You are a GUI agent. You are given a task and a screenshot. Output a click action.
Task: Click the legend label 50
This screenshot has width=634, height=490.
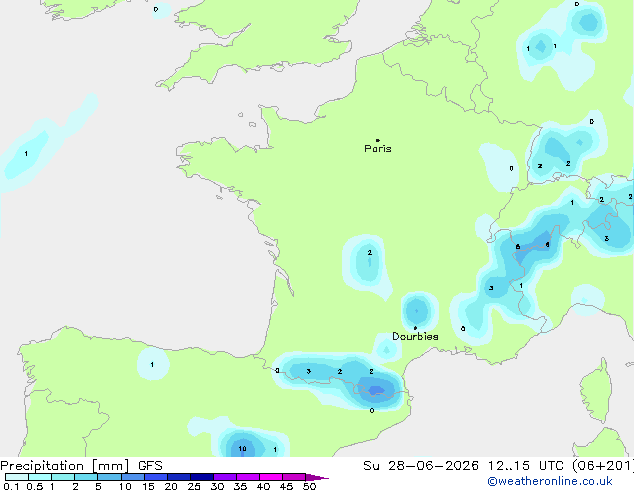(x=309, y=486)
